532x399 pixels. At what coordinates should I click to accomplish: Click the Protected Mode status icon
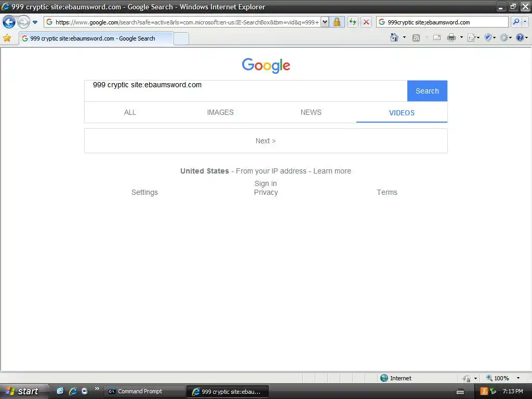click(467, 378)
